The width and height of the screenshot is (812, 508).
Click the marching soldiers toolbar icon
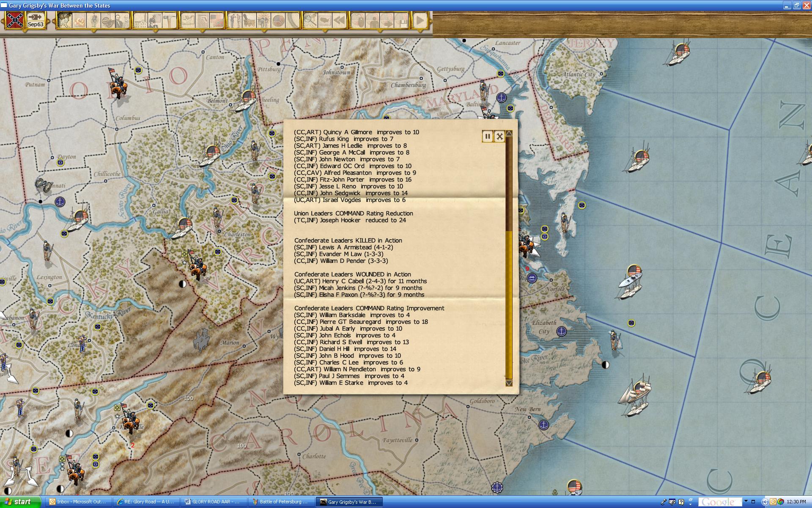click(263, 20)
